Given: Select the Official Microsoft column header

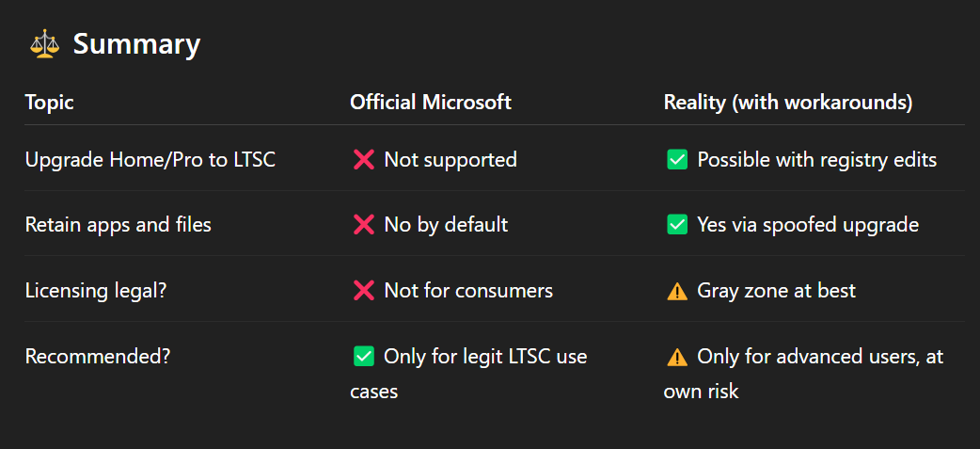Looking at the screenshot, I should (x=431, y=102).
